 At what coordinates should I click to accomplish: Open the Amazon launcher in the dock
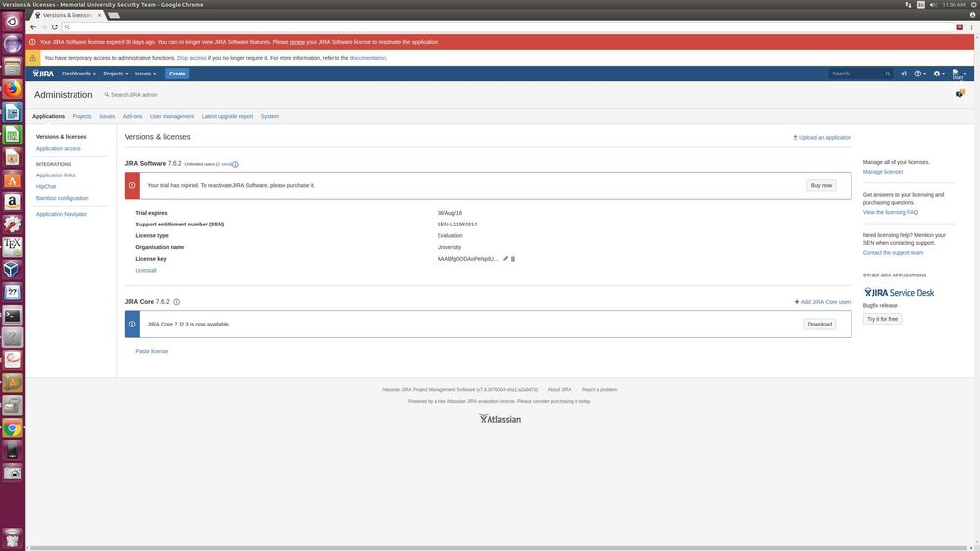pos(12,202)
